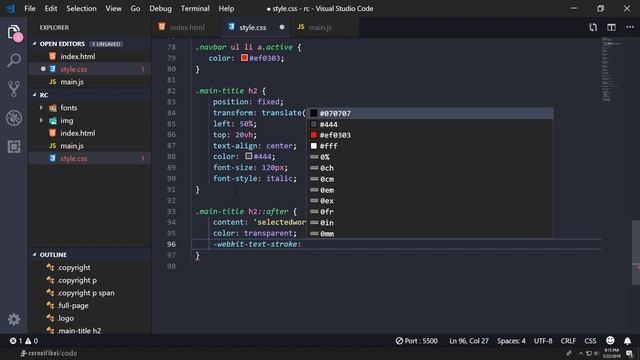Screen dimensions: 640x360
Task: Choose the 0em autocomplete suggestion
Action: (429, 190)
